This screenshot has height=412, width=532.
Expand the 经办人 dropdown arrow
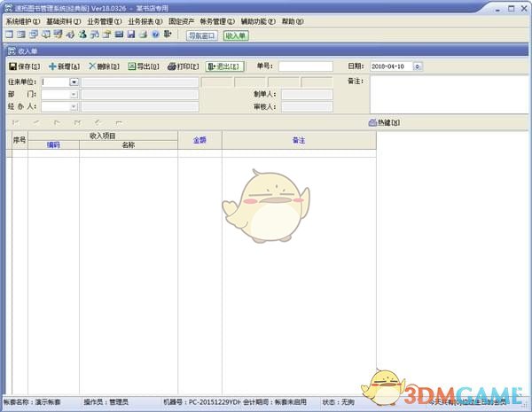click(x=74, y=107)
